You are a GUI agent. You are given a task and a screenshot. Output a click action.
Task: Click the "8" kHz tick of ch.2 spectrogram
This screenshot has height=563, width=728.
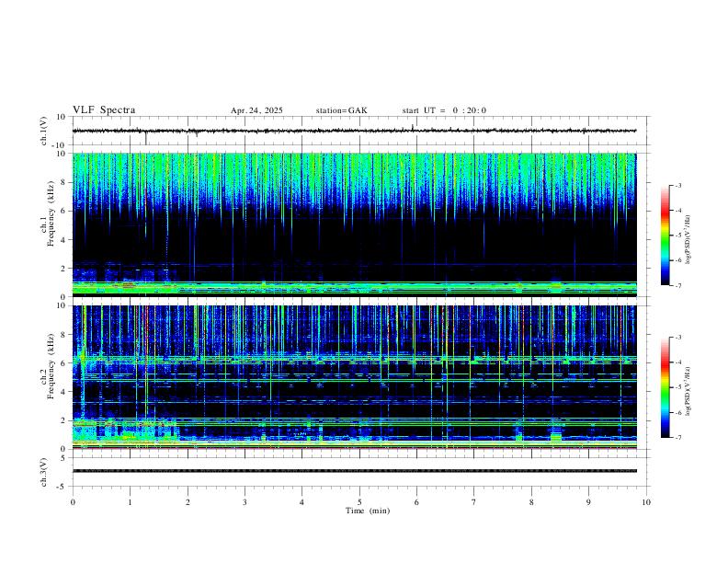(x=63, y=335)
